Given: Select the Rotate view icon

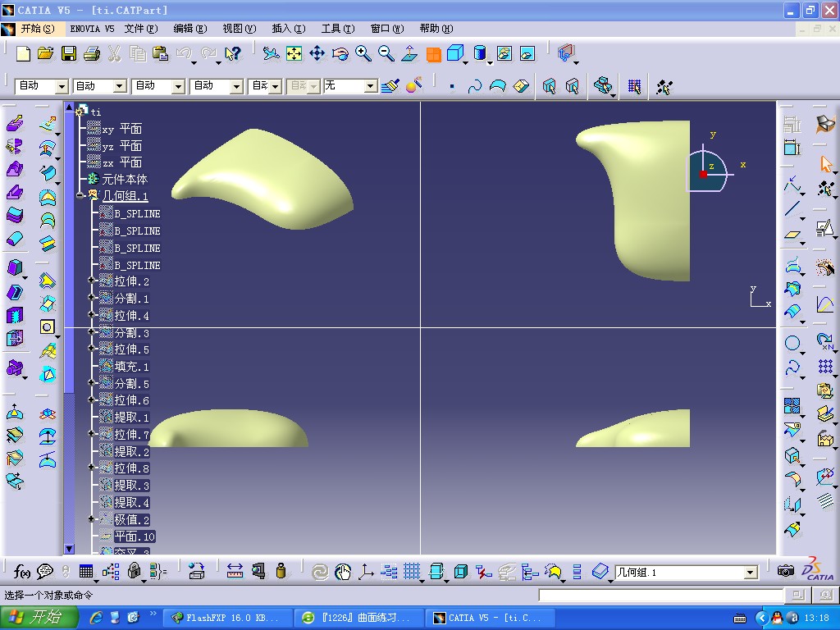Looking at the screenshot, I should (340, 53).
